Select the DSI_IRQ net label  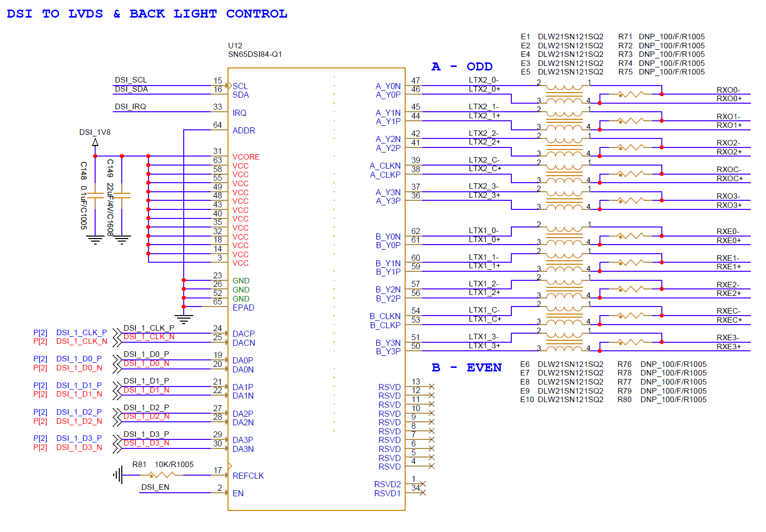coord(130,107)
